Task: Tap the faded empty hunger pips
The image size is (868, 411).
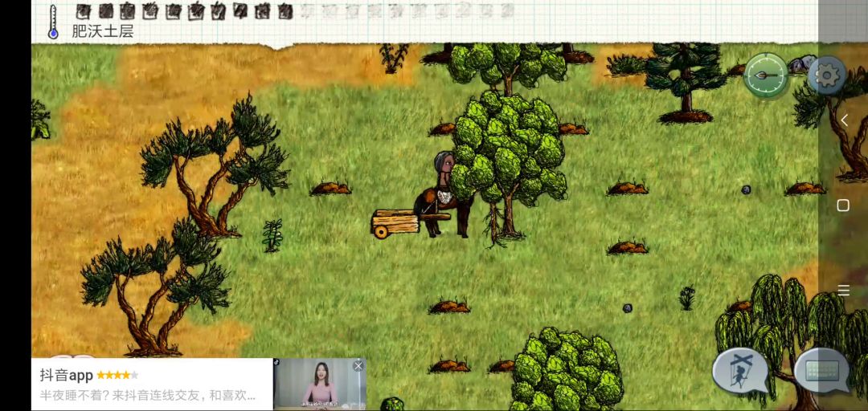Action: [x=407, y=11]
